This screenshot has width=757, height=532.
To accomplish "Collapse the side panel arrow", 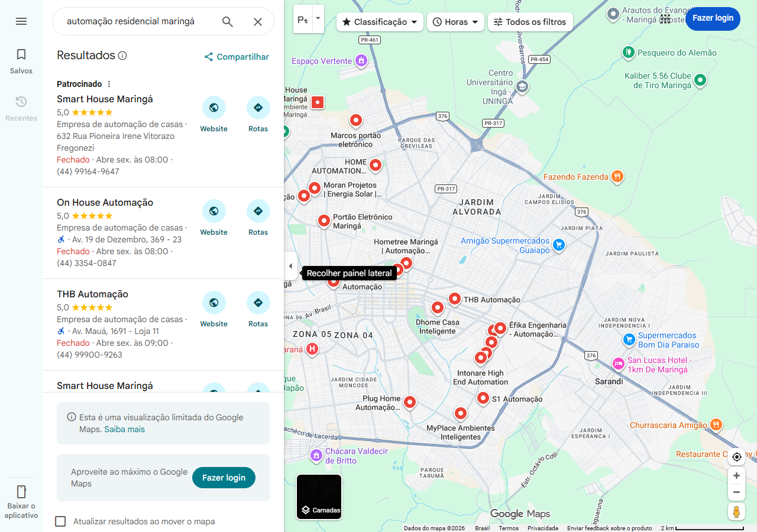I will [x=290, y=266].
